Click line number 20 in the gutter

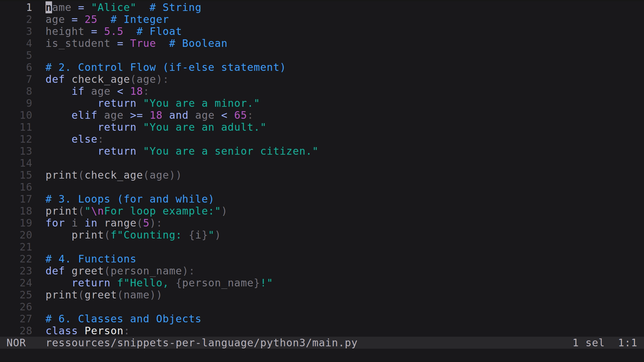click(26, 235)
